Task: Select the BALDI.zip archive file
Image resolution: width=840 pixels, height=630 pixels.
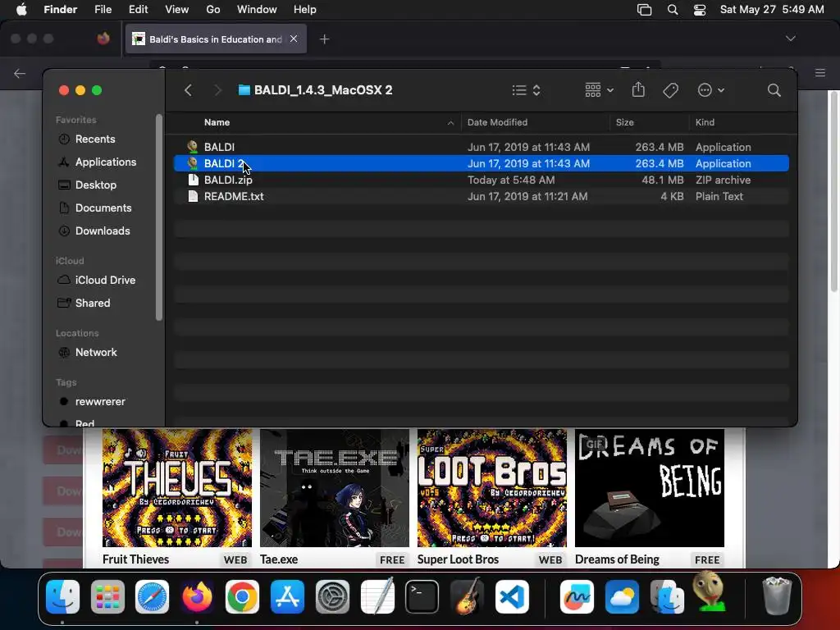Action: 481,180
